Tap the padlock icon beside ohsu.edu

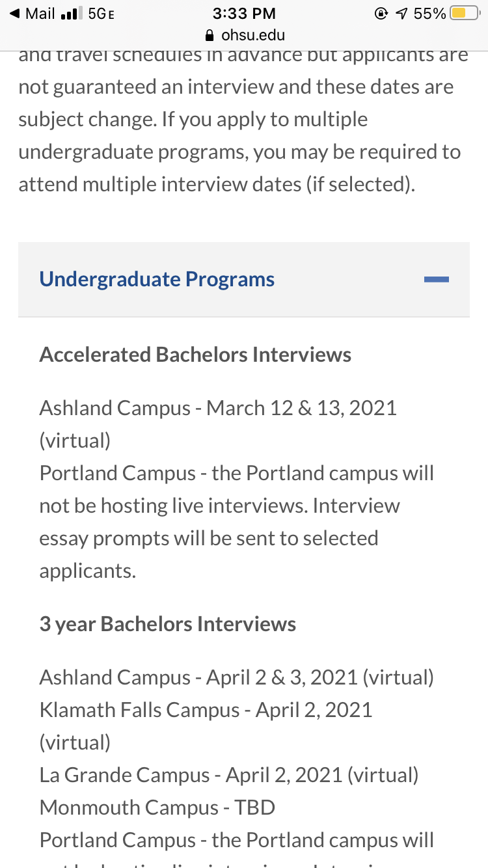pyautogui.click(x=209, y=35)
